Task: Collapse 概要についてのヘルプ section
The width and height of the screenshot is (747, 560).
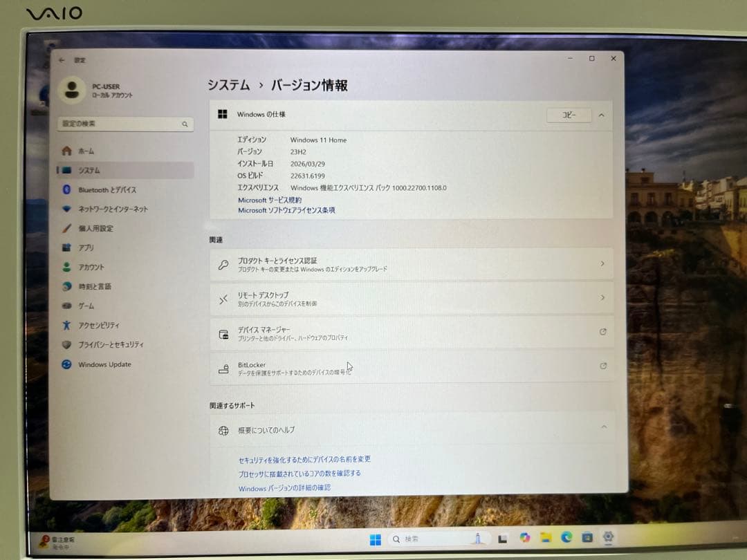Action: point(604,427)
